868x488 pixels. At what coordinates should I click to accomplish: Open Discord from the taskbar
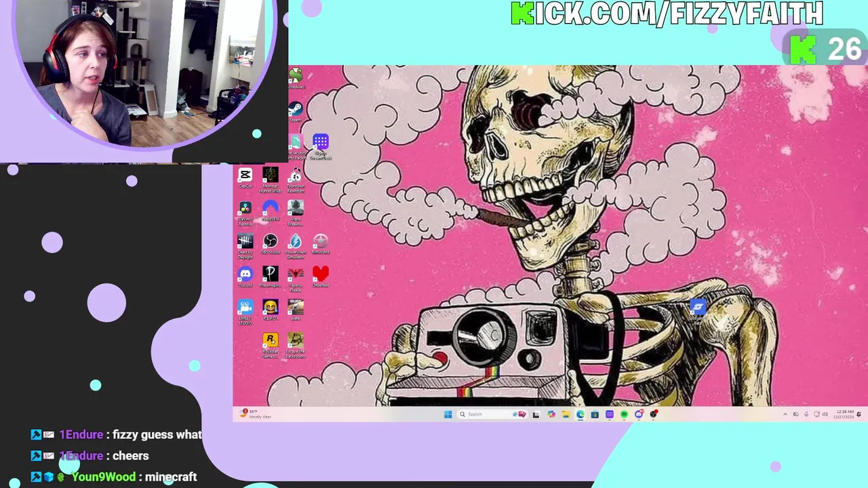point(639,414)
